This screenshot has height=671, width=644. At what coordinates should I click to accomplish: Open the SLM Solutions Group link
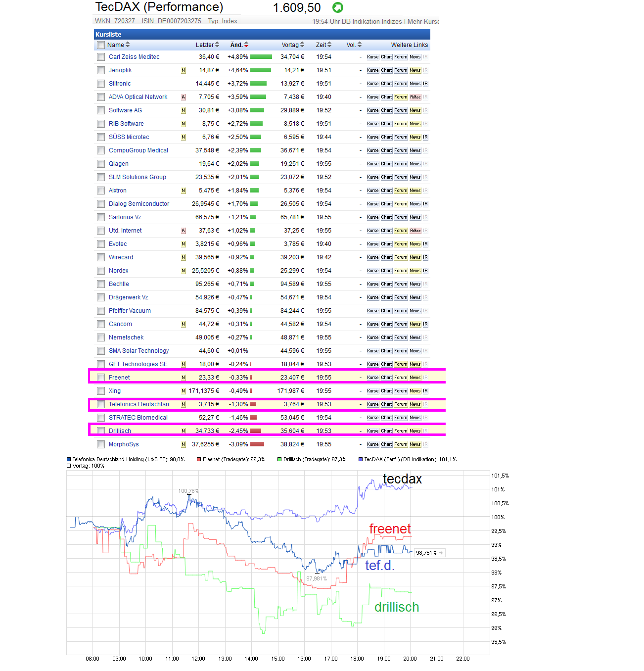coord(138,177)
